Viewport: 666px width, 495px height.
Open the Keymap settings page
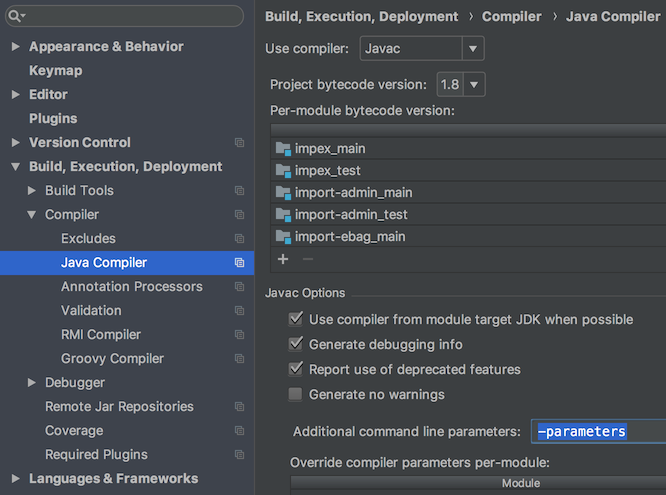pos(56,71)
